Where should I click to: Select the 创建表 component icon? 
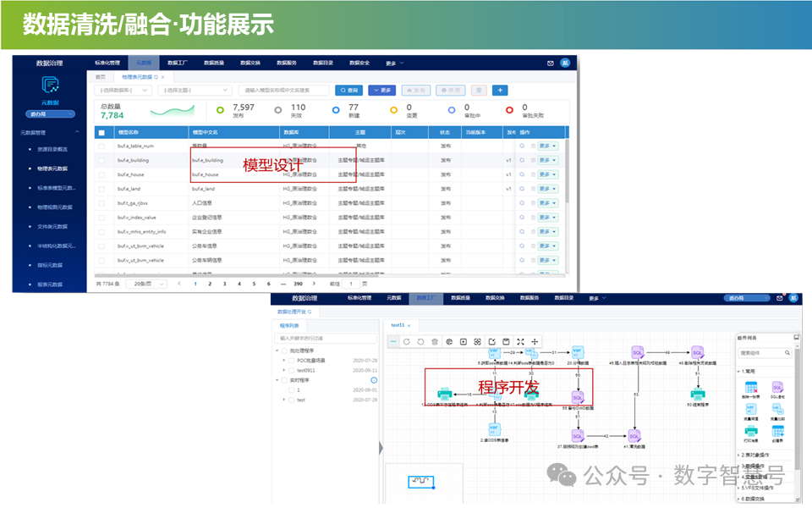[x=777, y=431]
